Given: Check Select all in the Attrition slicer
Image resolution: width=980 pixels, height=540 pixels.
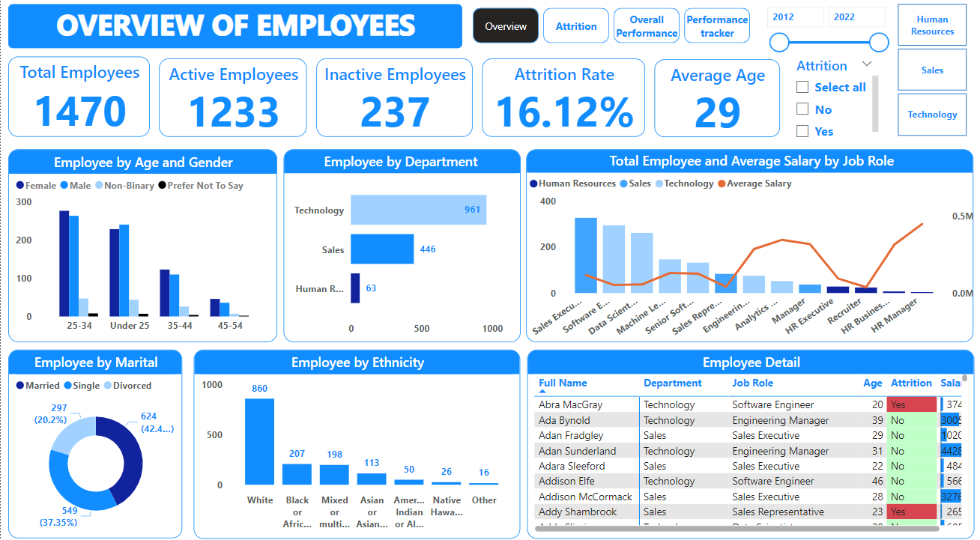Looking at the screenshot, I should 803,87.
